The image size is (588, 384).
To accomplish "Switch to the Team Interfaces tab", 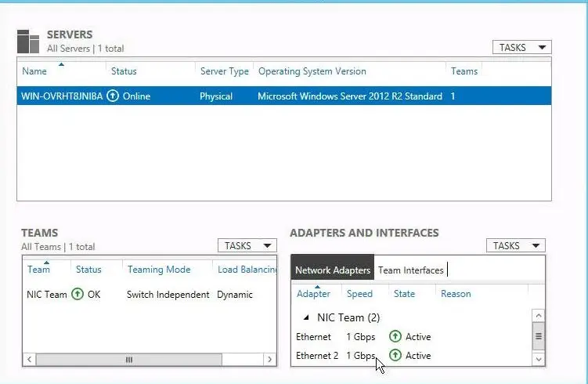I will tap(410, 270).
